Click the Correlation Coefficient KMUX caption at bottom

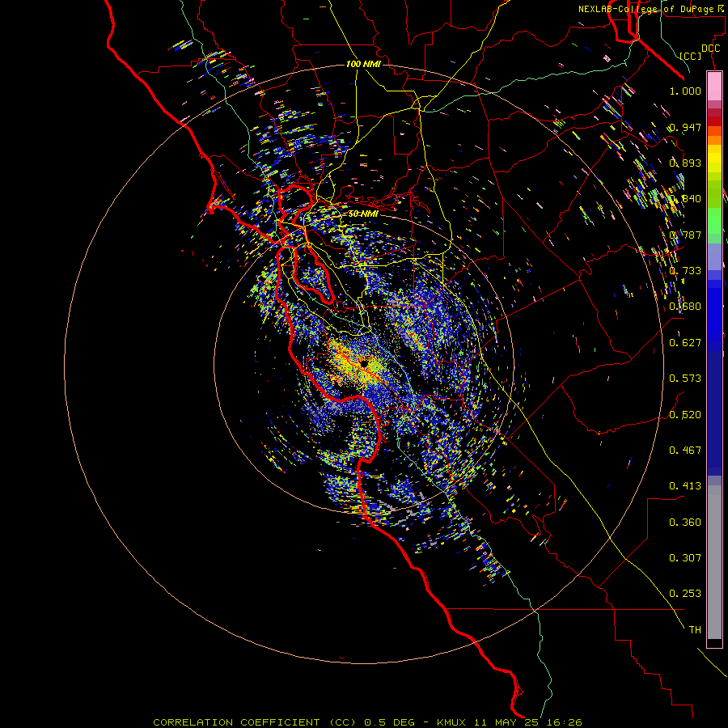coord(367,722)
